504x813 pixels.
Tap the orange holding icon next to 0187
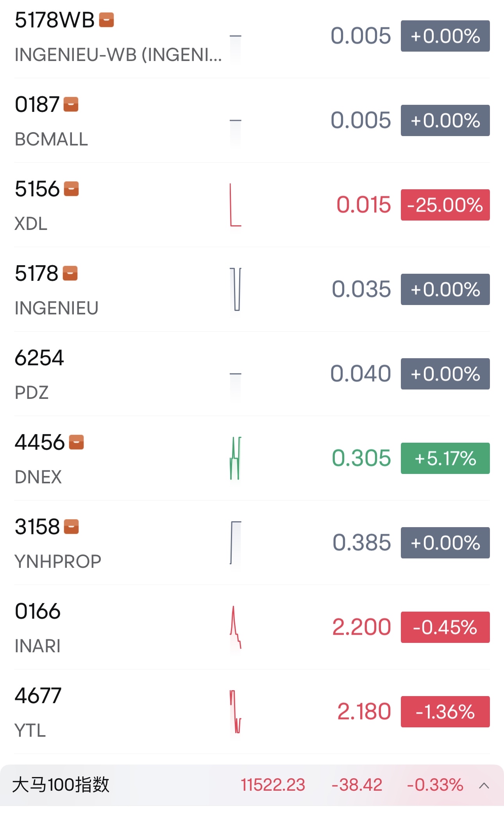71,104
